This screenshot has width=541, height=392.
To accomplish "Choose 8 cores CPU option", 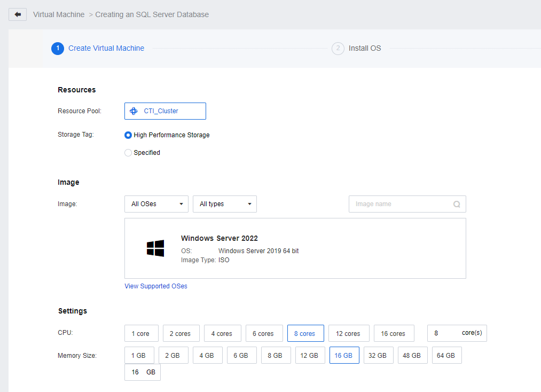I will (305, 333).
